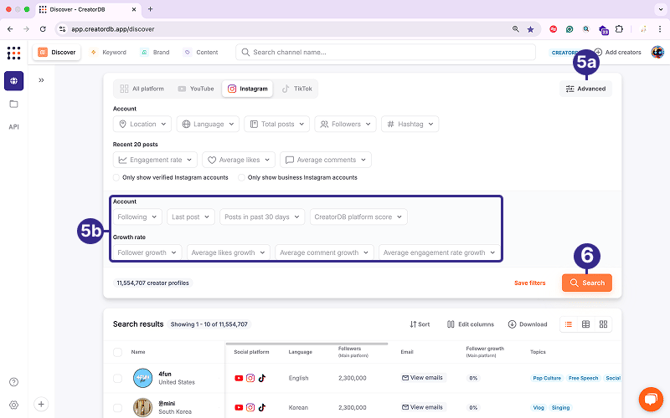
Task: Tick the select-all checkbox in header
Action: coord(118,352)
